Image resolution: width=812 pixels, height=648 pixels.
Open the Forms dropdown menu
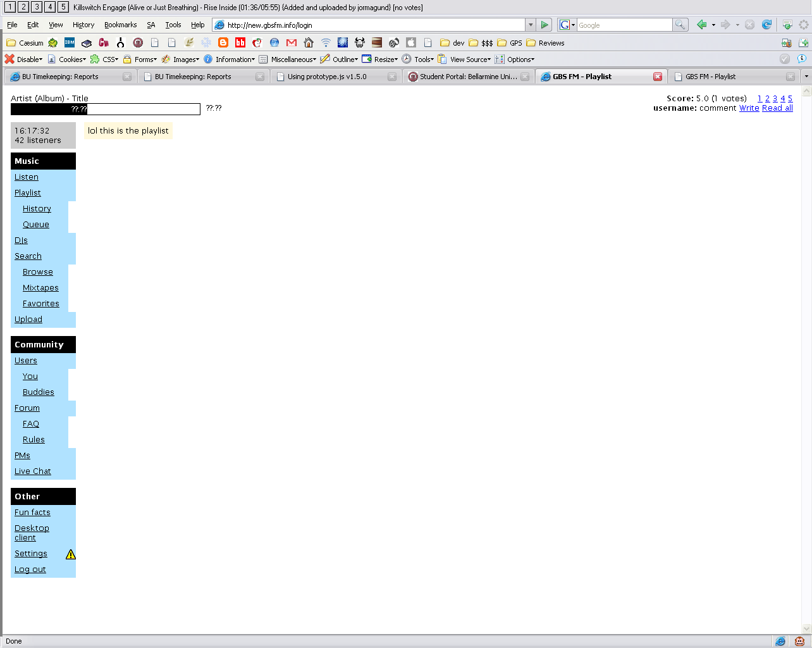coord(140,59)
